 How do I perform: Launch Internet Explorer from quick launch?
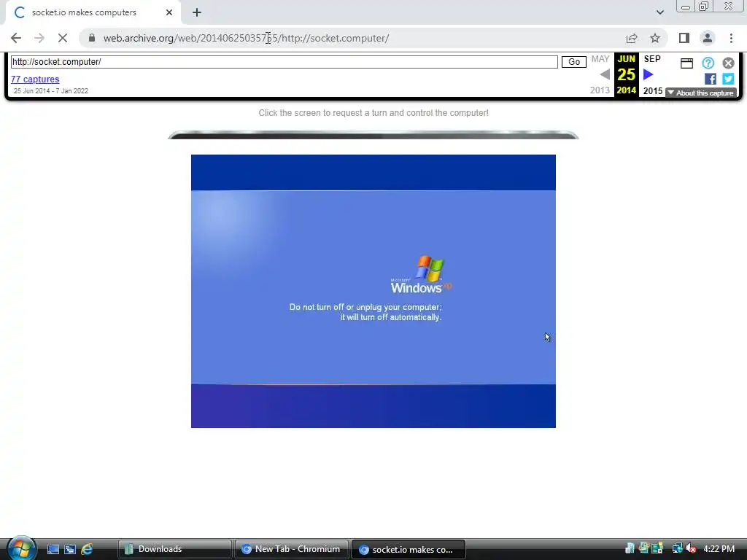click(87, 549)
